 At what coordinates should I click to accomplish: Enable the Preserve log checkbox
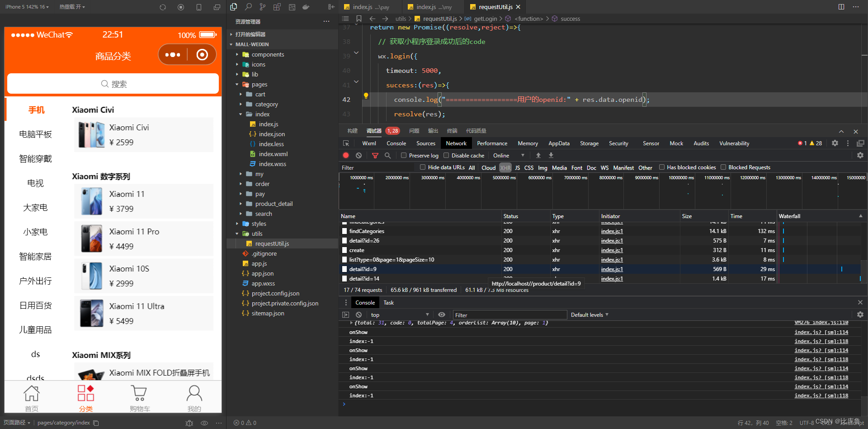click(404, 155)
